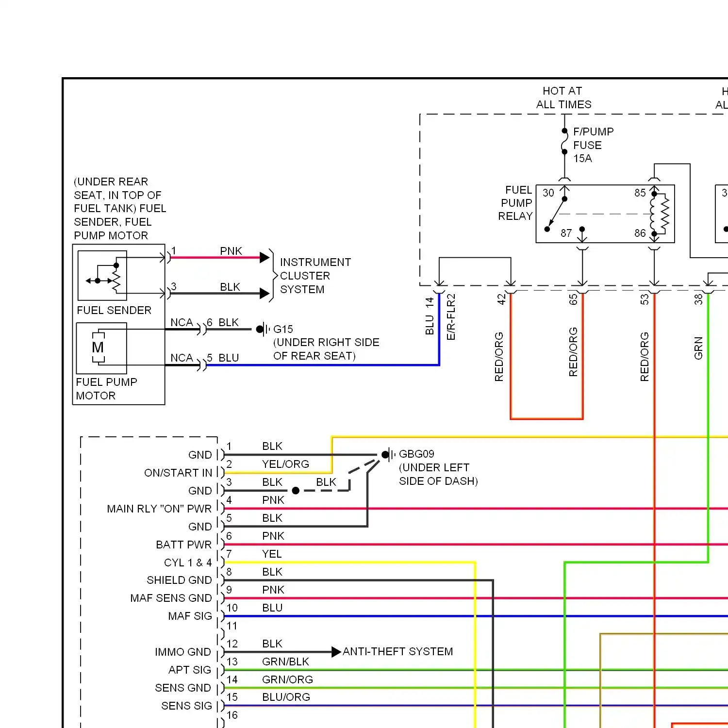Select the 'FUEL PUMP RELAY' label
The width and height of the screenshot is (728, 728).
coord(515,203)
